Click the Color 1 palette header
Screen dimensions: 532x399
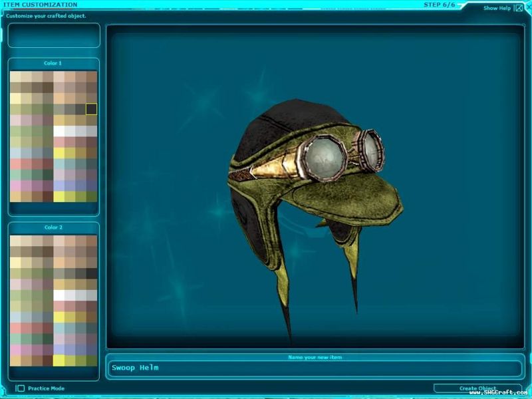(x=53, y=63)
